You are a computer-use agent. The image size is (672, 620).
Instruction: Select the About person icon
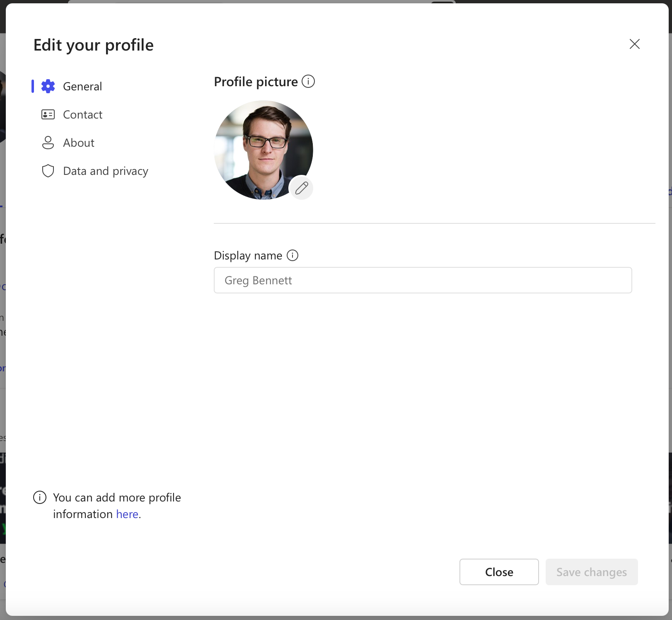[x=48, y=143]
